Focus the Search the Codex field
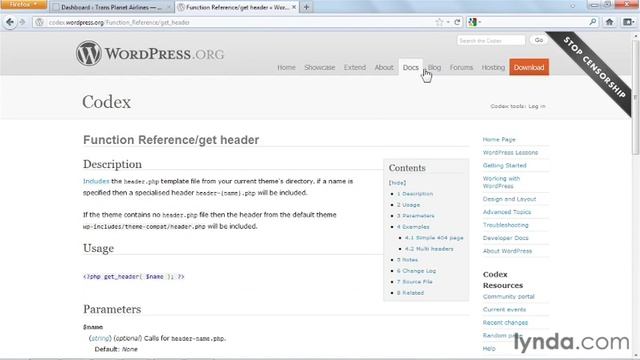 click(491, 40)
